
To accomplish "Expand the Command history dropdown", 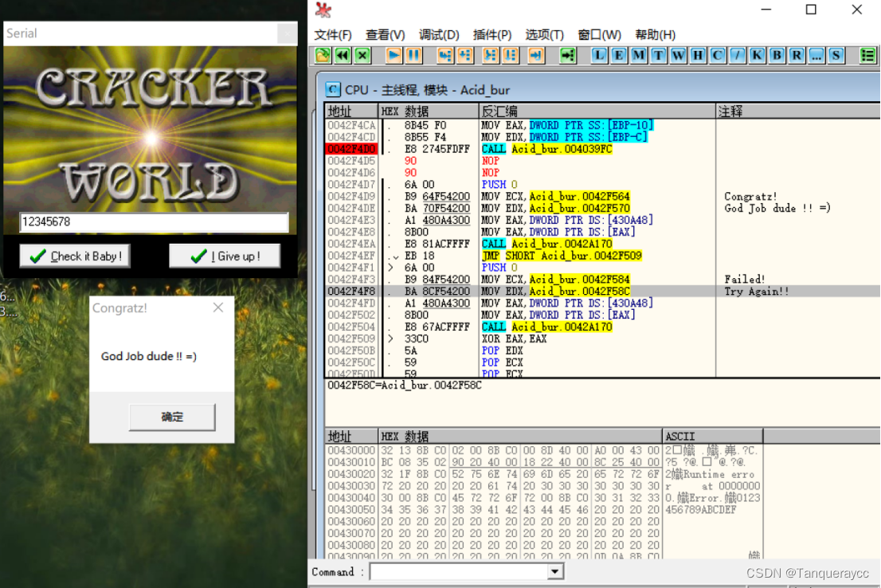I will (554, 571).
